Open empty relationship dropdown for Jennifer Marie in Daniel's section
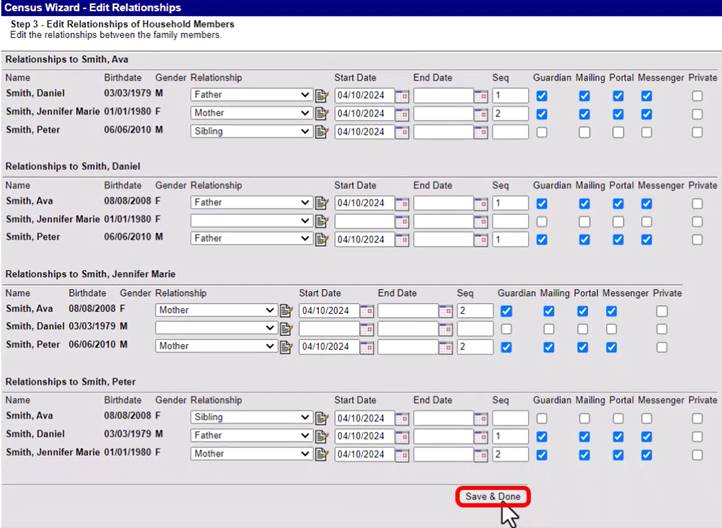The width and height of the screenshot is (722, 528). [251, 220]
